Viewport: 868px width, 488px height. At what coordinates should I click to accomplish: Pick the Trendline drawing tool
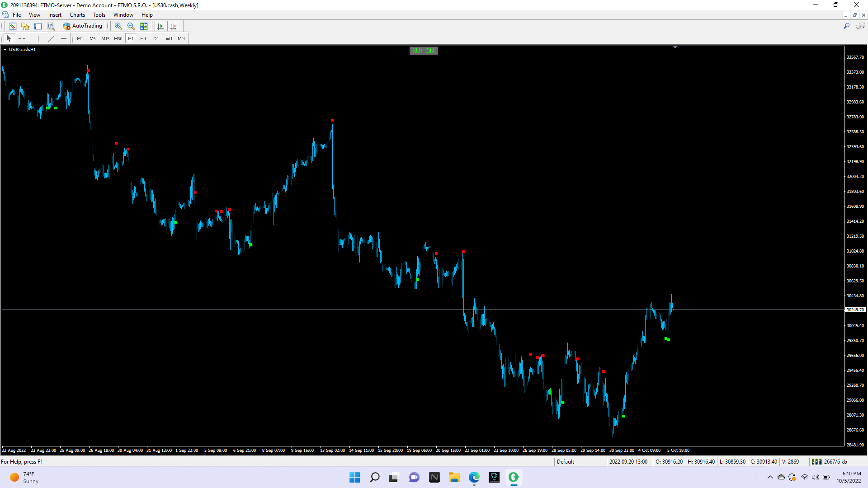[x=51, y=38]
